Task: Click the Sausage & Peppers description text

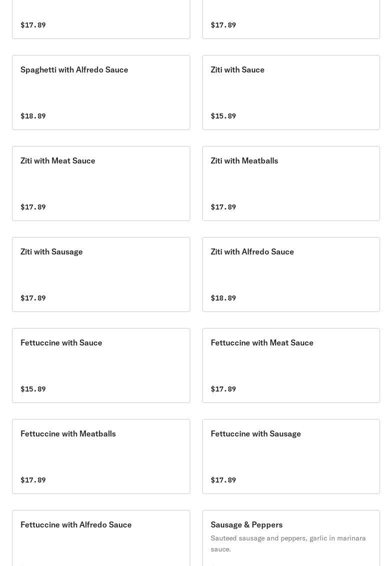Action: pos(288,543)
